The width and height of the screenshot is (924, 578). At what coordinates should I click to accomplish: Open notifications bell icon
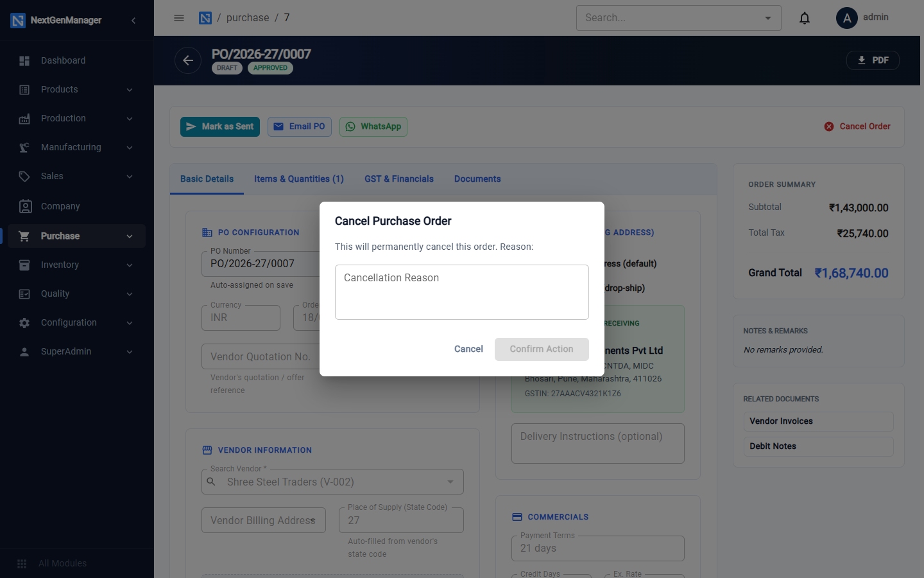[x=805, y=18]
